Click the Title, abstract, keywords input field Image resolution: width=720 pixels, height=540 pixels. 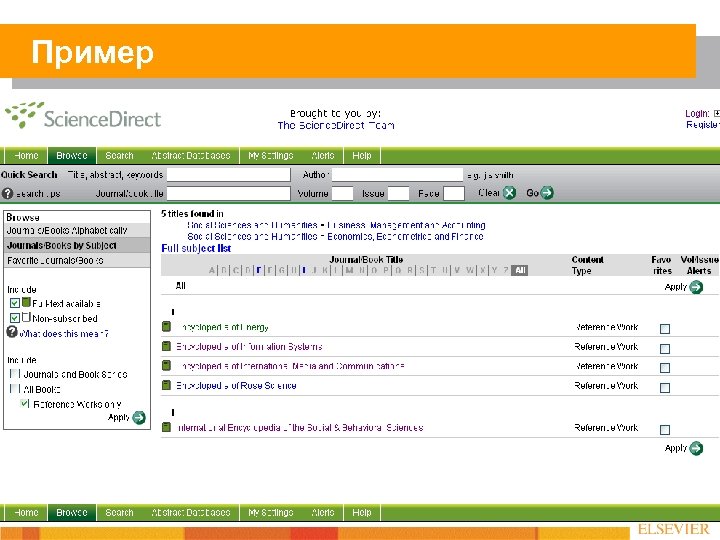point(229,174)
